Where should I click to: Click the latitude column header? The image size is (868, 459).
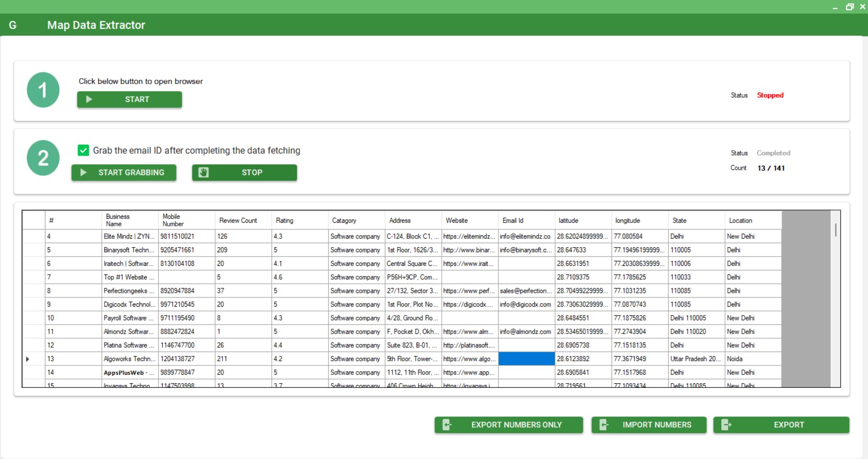click(583, 220)
